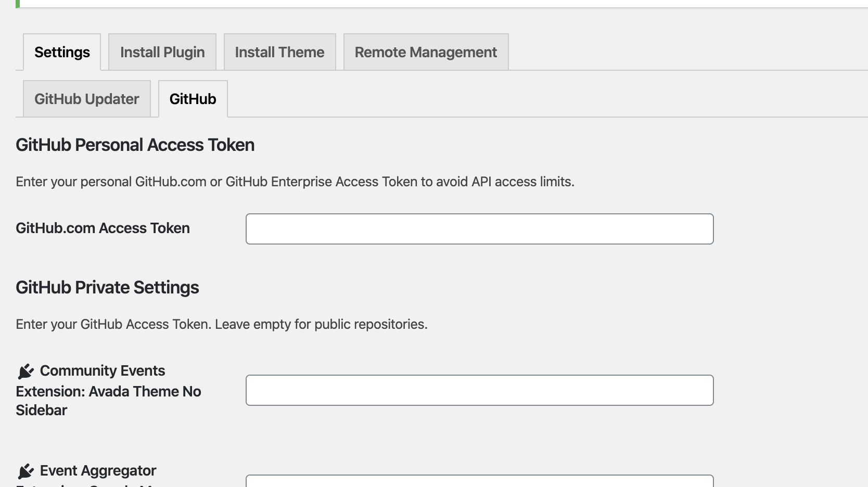Screen dimensions: 868x487
Task: Switch to the Settings tab
Action: pyautogui.click(x=62, y=52)
